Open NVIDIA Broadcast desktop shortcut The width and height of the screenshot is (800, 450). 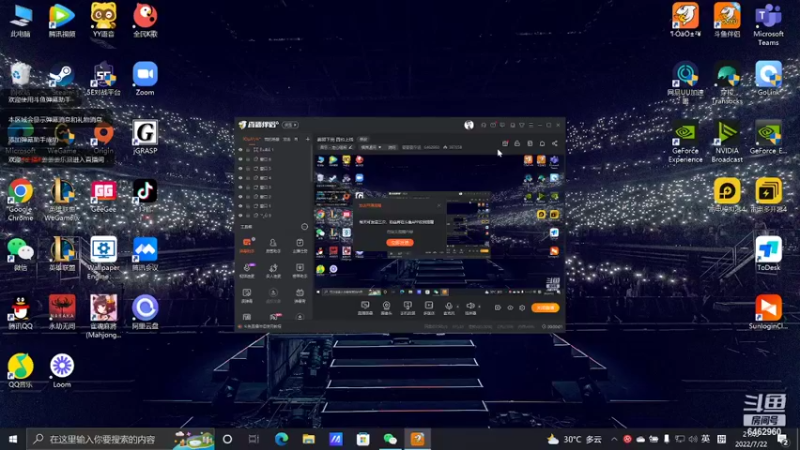727,142
